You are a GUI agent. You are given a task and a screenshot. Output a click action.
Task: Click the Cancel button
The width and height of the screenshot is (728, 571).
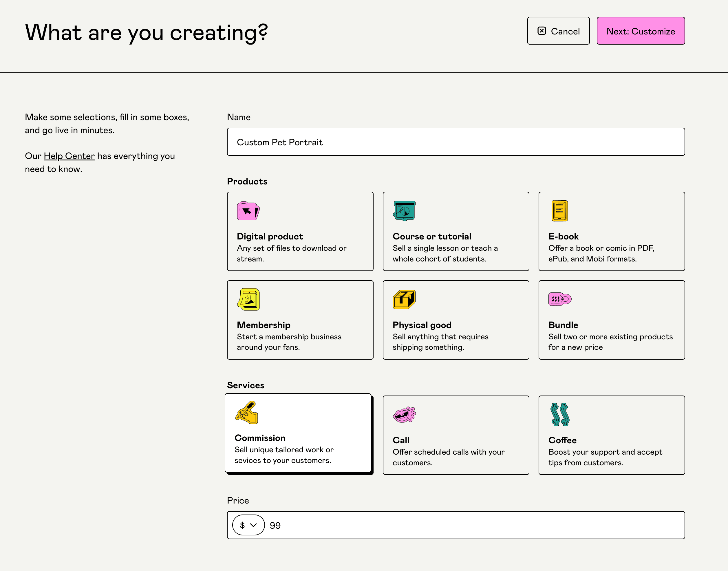tap(558, 31)
